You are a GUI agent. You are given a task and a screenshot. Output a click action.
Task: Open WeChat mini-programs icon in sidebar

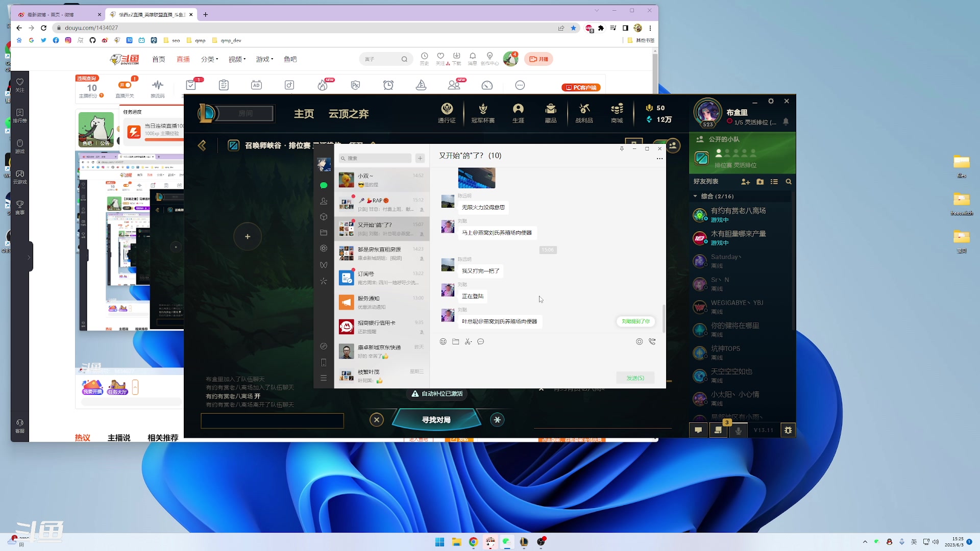tap(324, 346)
